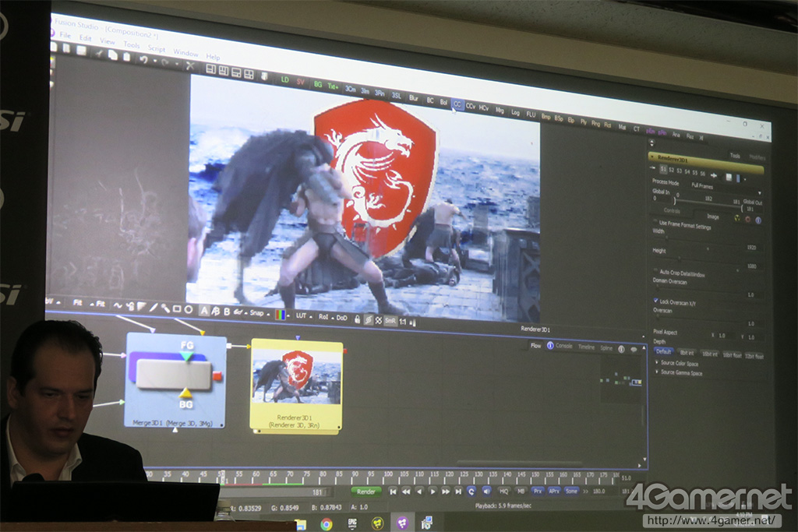Add Spot Light via 3SL button

pyautogui.click(x=397, y=96)
